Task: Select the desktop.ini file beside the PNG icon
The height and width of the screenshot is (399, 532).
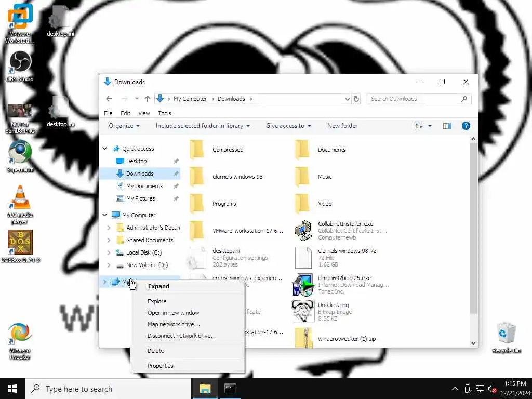Action: coord(60,112)
